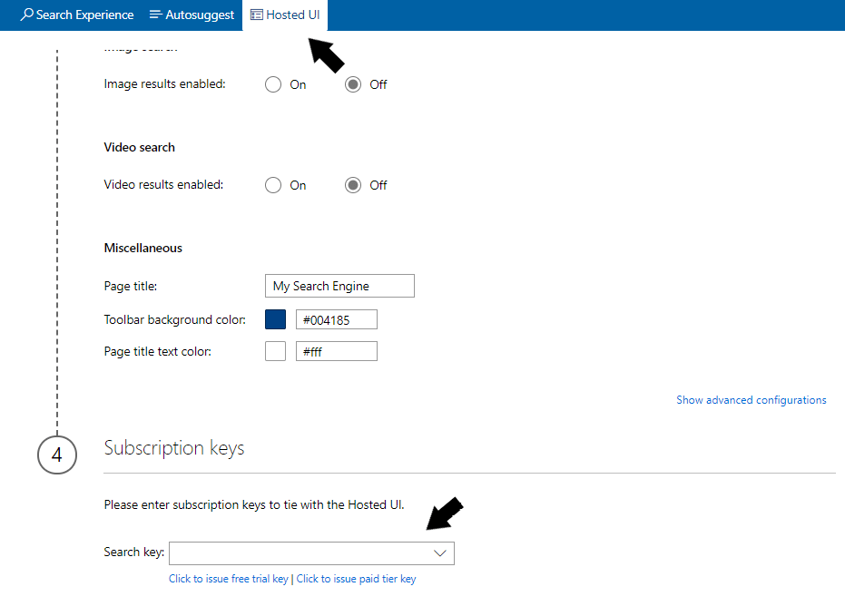Pick the Page title text color swatch
Image resolution: width=845 pixels, height=616 pixels.
point(275,351)
